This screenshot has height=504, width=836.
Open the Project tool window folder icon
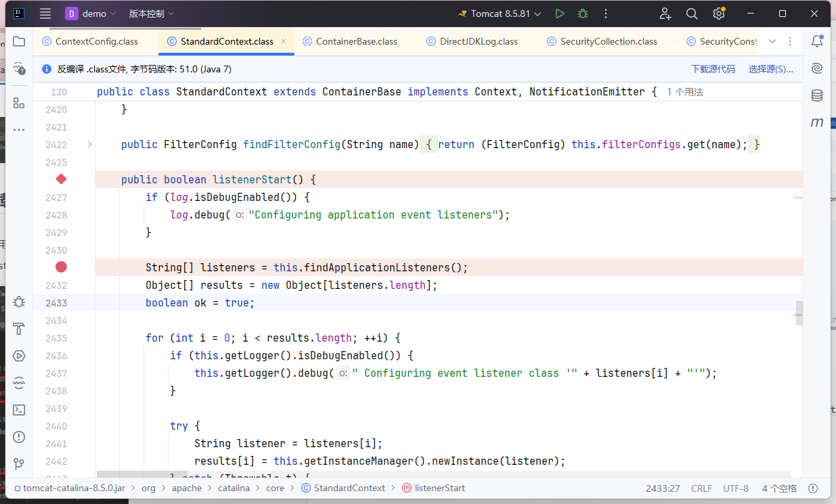click(x=19, y=41)
